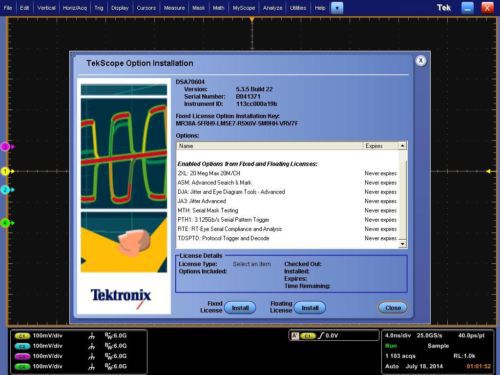Select TDSPTD: Protocol Trigger and Decode row
This screenshot has height=375, width=500.
coord(287,238)
